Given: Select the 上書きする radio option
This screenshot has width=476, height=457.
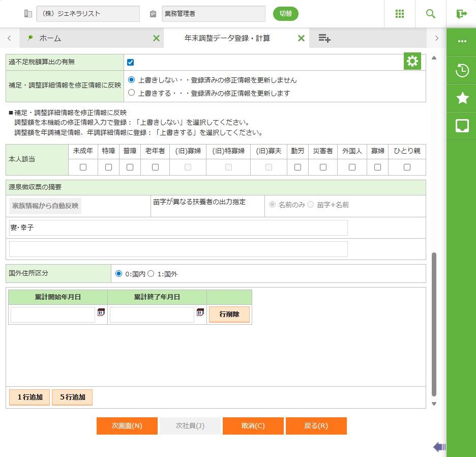Looking at the screenshot, I should click(x=132, y=93).
